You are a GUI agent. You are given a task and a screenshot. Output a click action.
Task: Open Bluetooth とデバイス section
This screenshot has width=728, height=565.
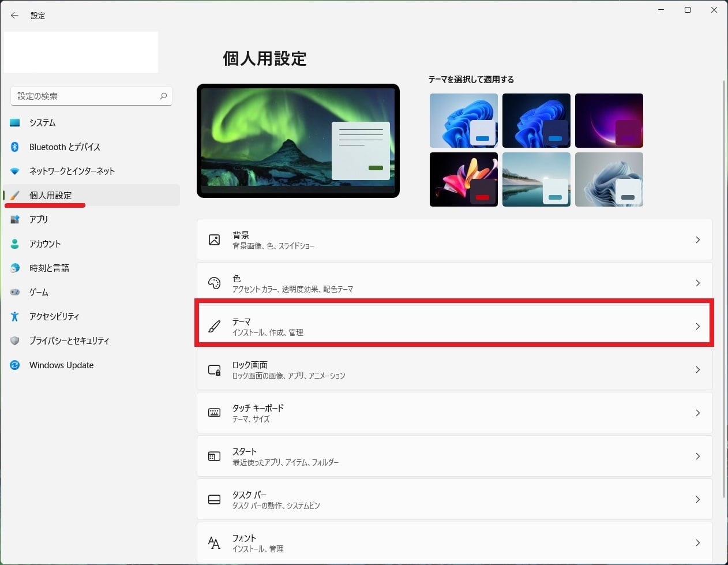(x=92, y=147)
